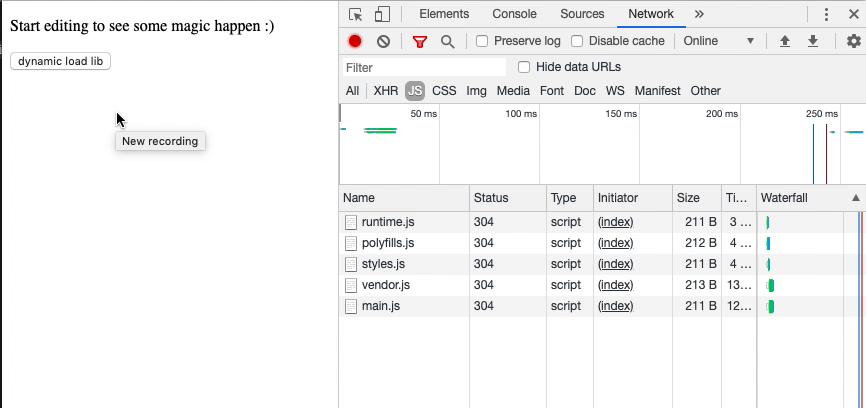Tick the Hide data URLs checkbox

pos(524,67)
